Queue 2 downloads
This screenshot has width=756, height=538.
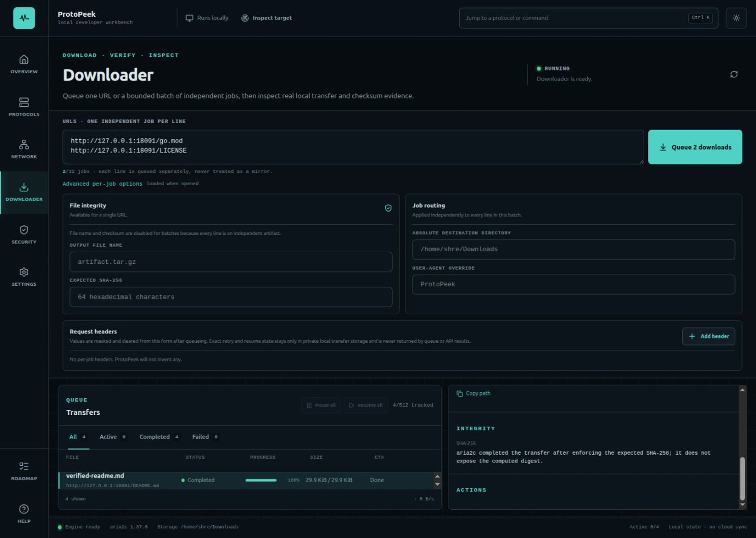tap(695, 147)
